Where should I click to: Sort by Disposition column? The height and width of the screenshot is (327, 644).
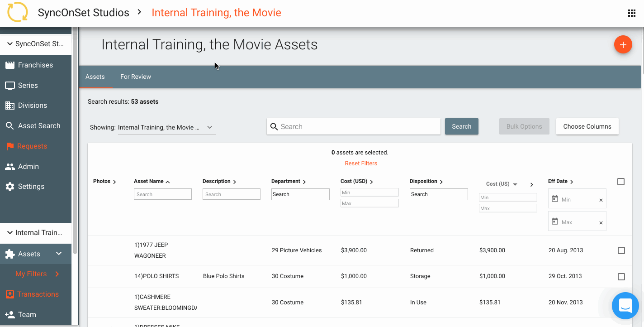(x=426, y=181)
